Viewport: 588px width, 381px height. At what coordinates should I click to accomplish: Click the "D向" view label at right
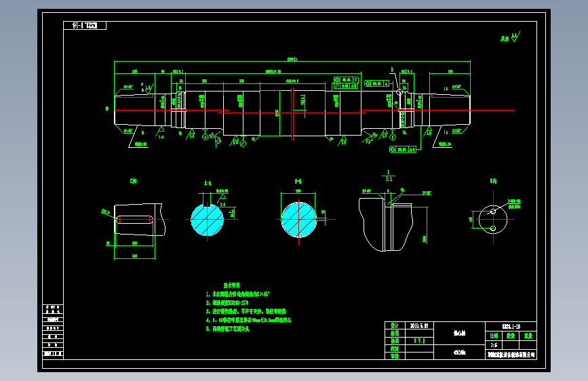tap(493, 181)
